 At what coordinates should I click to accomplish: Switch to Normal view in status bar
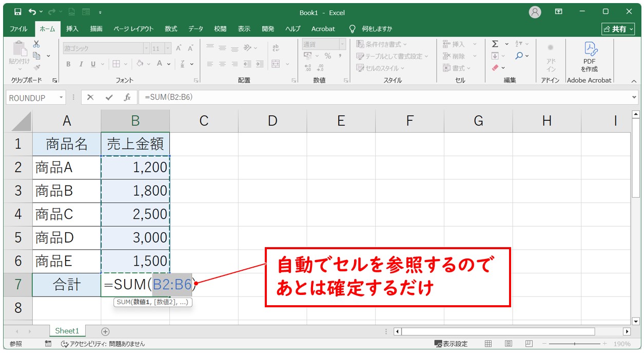click(488, 344)
